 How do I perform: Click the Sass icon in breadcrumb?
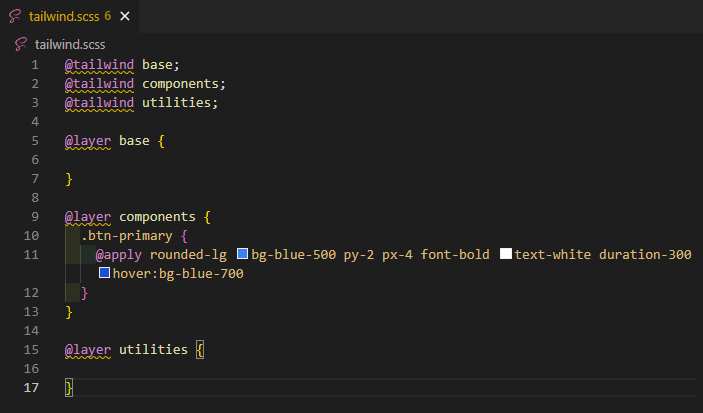(x=21, y=44)
